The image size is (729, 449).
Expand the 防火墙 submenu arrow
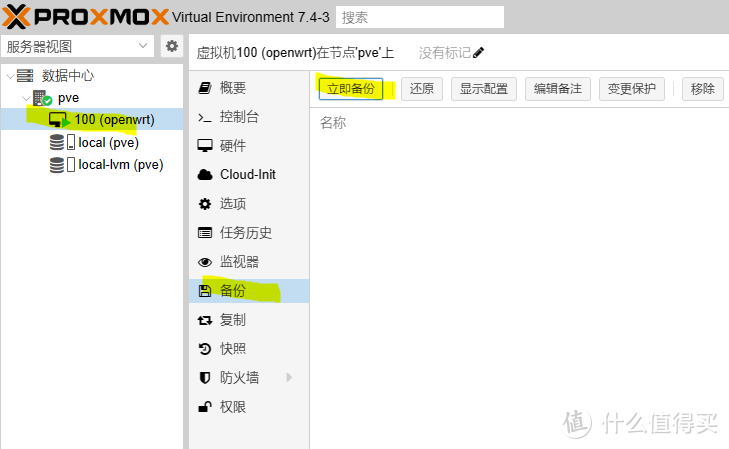289,377
